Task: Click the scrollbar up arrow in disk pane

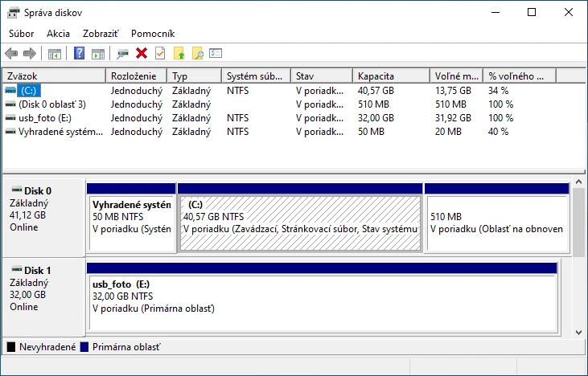Action: [578, 182]
